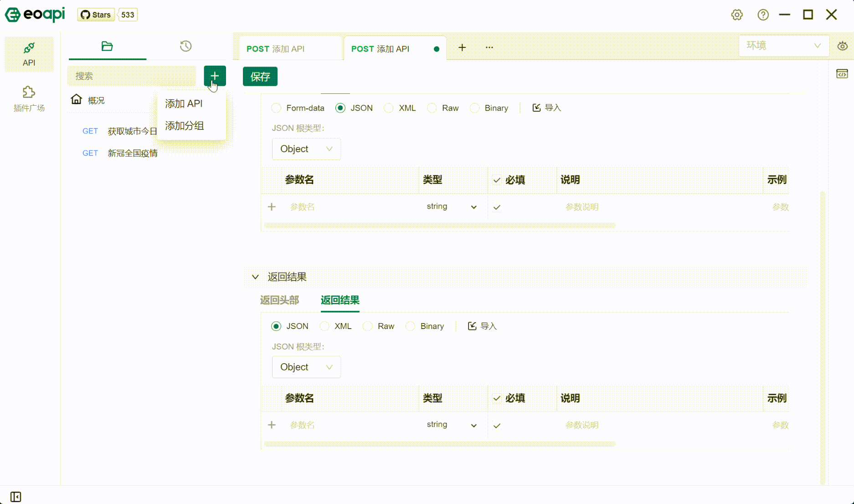Viewport: 854px width, 504px height.
Task: Click the help question mark icon
Action: (763, 15)
